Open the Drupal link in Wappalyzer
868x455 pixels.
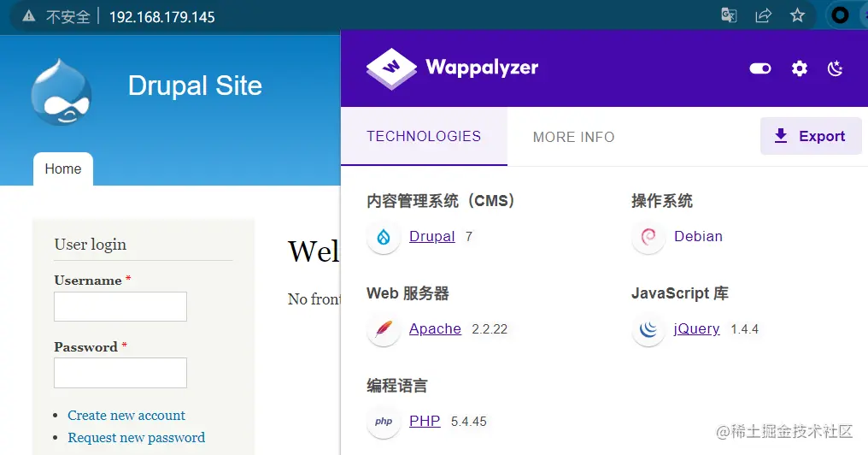[431, 237]
